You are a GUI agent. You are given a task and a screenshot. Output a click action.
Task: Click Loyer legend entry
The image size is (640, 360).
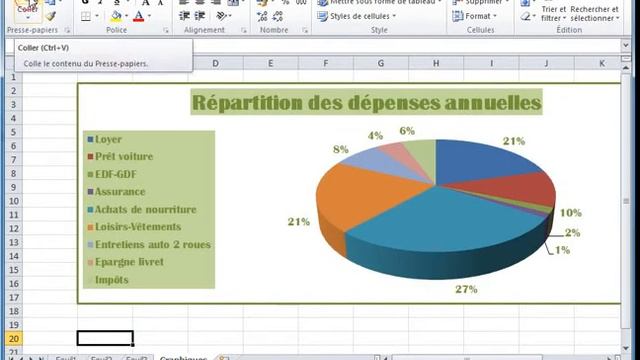click(x=104, y=139)
